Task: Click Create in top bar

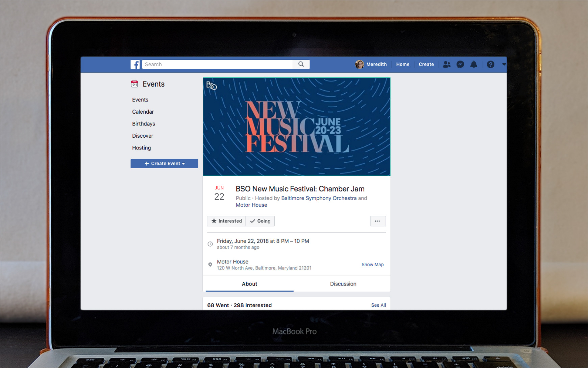Action: (426, 64)
